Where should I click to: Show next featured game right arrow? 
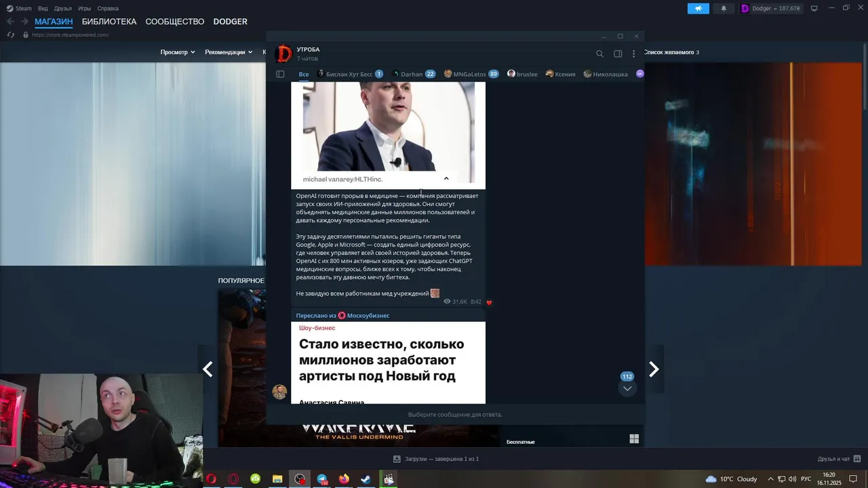click(x=654, y=369)
